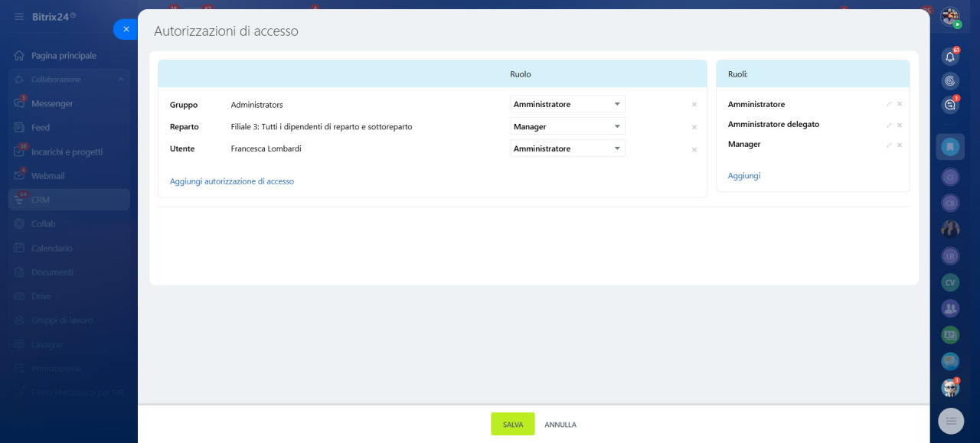Open the notifications bell icon

[950, 57]
